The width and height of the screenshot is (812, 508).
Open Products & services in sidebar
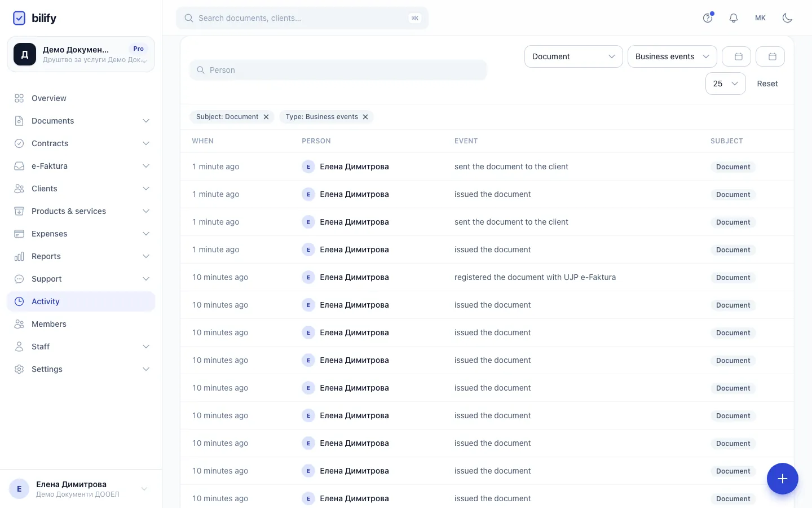81,211
